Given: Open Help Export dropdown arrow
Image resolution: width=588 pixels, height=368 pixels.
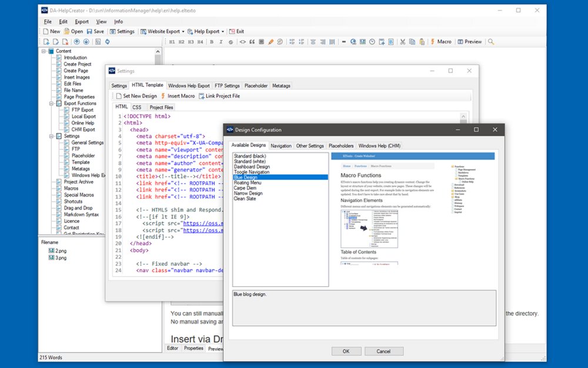Looking at the screenshot, I should 223,32.
